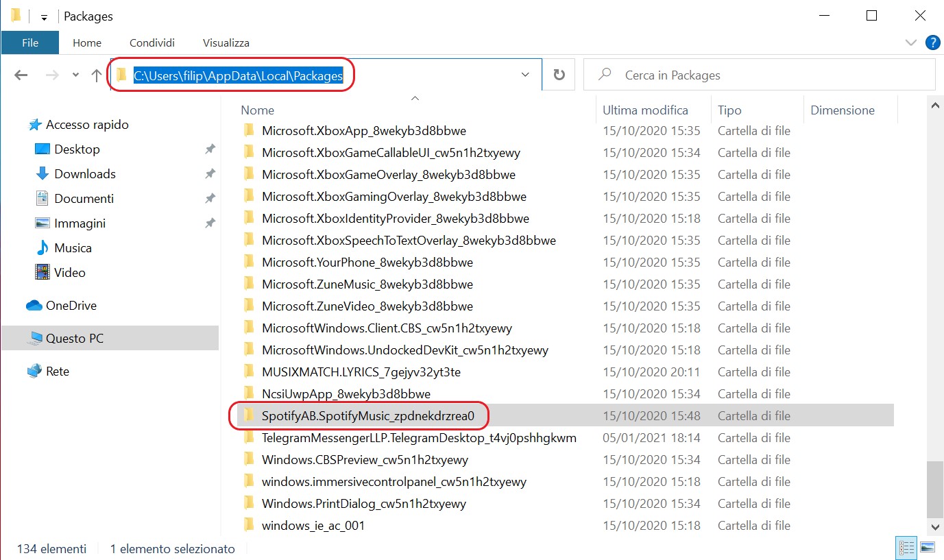The width and height of the screenshot is (944, 560).
Task: Click the folder icon of MUSIXMATCH.LYRICS row
Action: (x=249, y=372)
